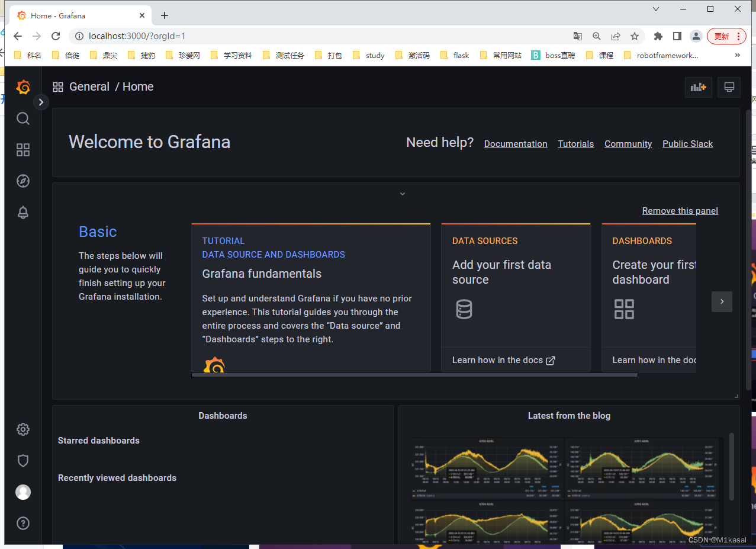Open a new browser tab
This screenshot has height=549, width=756.
click(165, 16)
